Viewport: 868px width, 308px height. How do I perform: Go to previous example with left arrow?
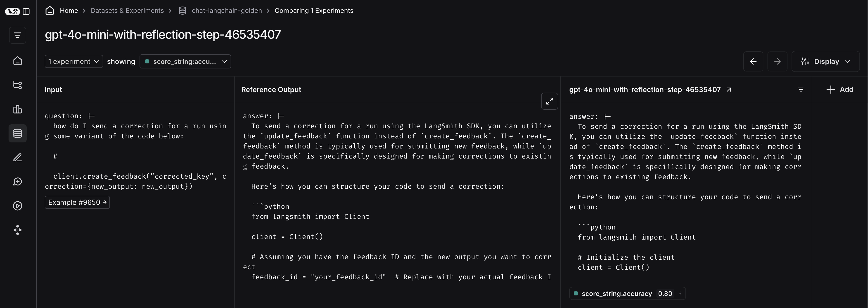point(753,61)
